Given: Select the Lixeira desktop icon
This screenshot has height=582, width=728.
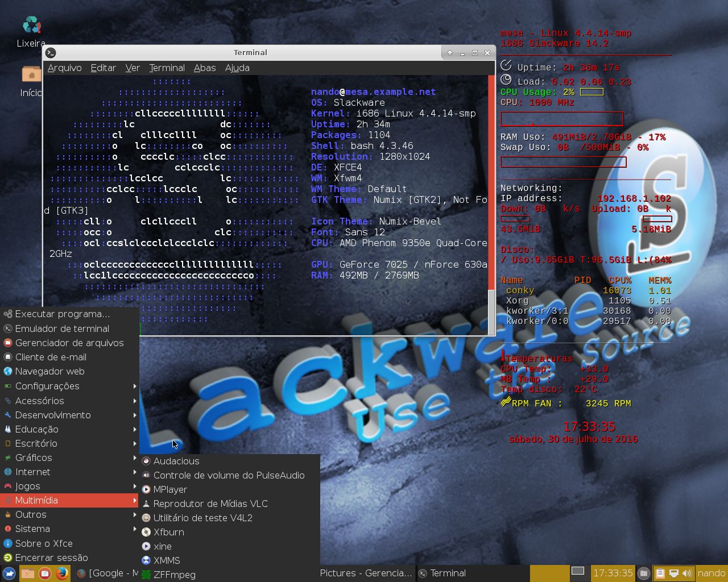Looking at the screenshot, I should [x=31, y=32].
